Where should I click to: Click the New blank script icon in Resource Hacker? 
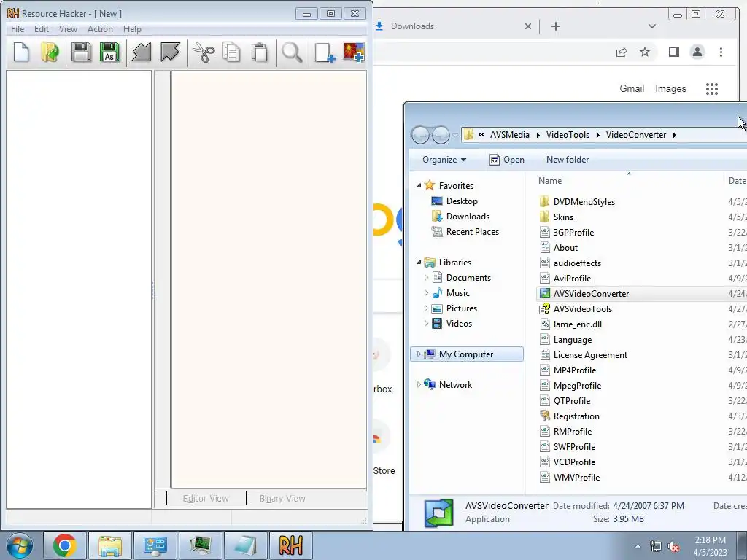[21, 52]
